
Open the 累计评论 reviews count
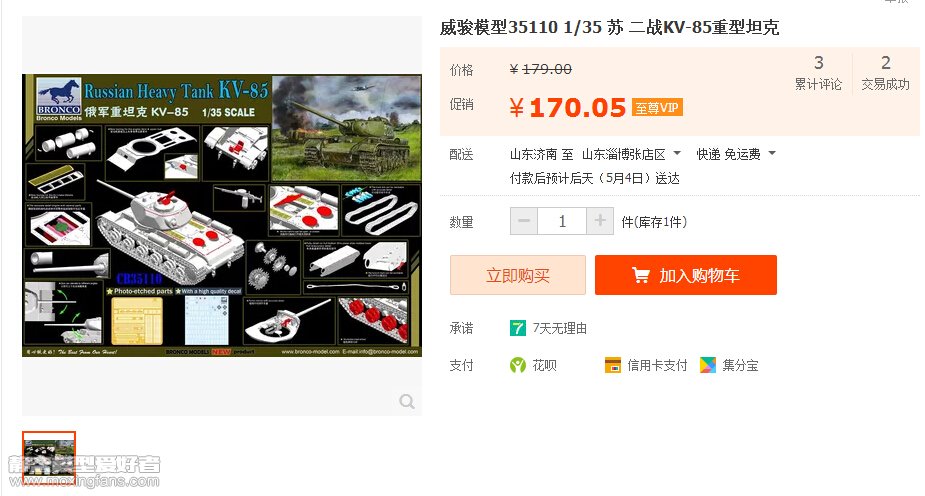point(818,73)
